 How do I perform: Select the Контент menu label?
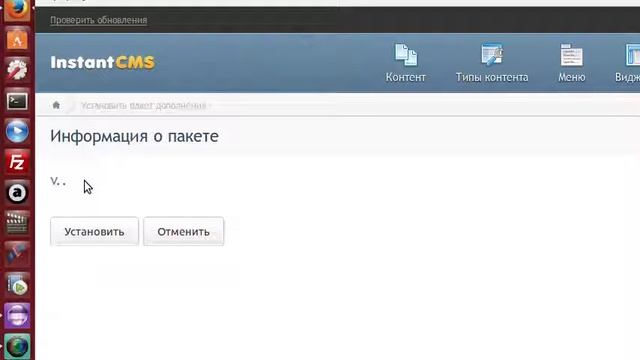pos(406,77)
